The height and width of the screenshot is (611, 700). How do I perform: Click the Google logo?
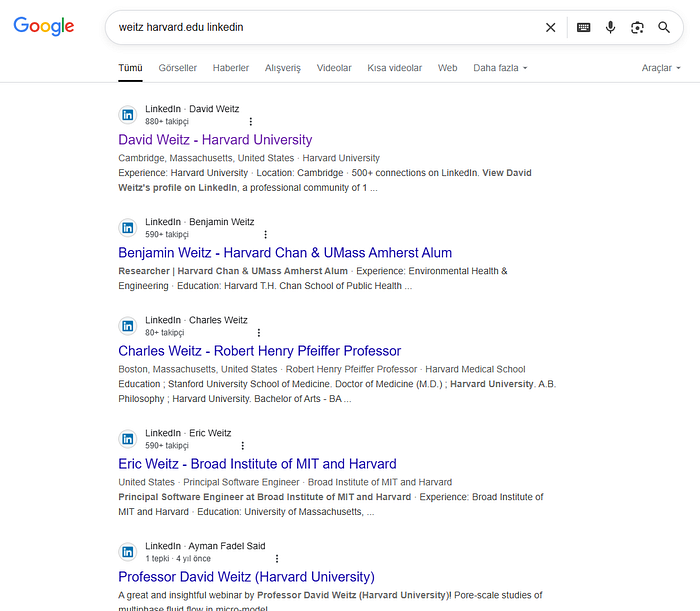point(44,26)
